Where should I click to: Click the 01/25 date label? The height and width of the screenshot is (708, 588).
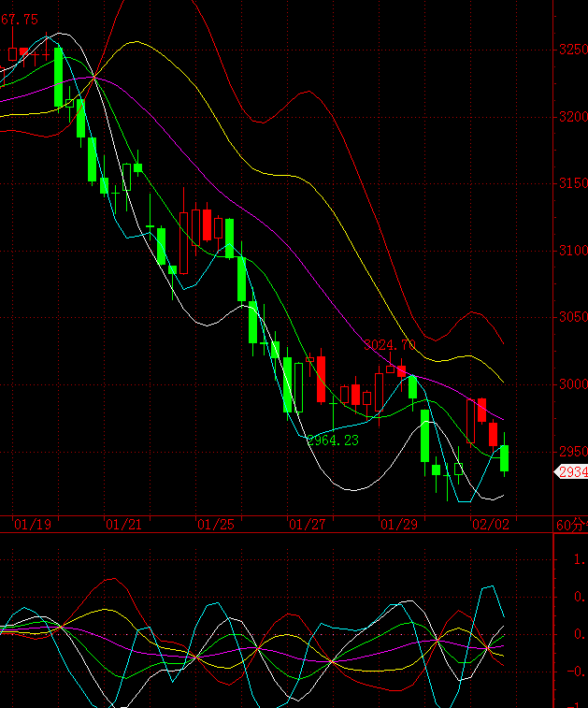216,525
